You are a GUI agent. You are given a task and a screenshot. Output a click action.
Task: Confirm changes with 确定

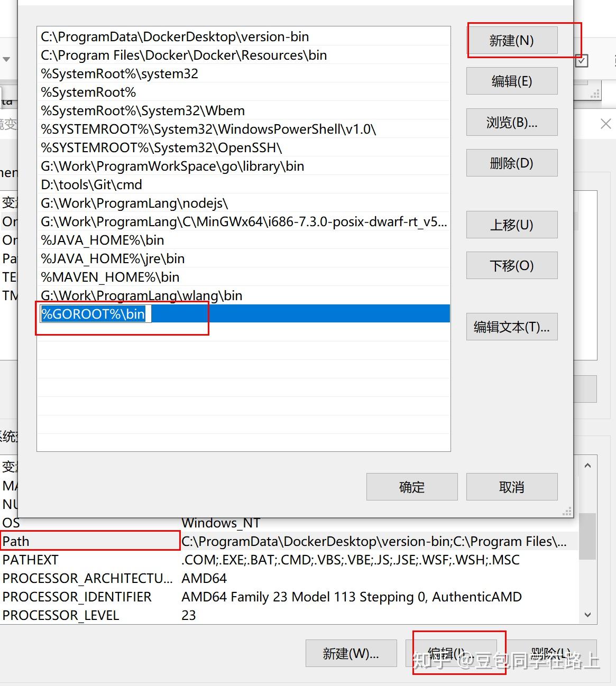click(x=412, y=487)
